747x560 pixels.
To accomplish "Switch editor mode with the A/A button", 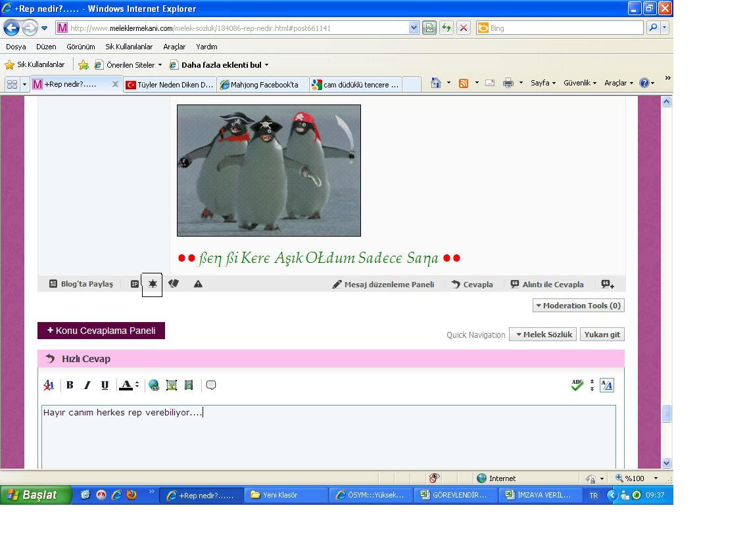I will point(607,385).
